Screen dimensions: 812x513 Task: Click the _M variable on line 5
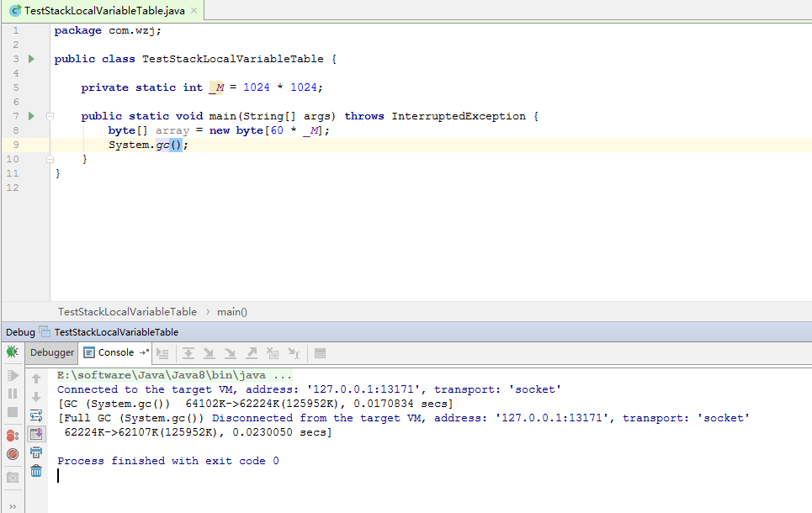tap(216, 87)
